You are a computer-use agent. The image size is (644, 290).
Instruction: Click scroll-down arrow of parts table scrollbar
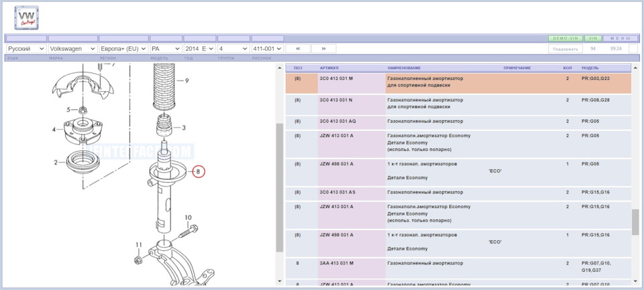[636, 281]
